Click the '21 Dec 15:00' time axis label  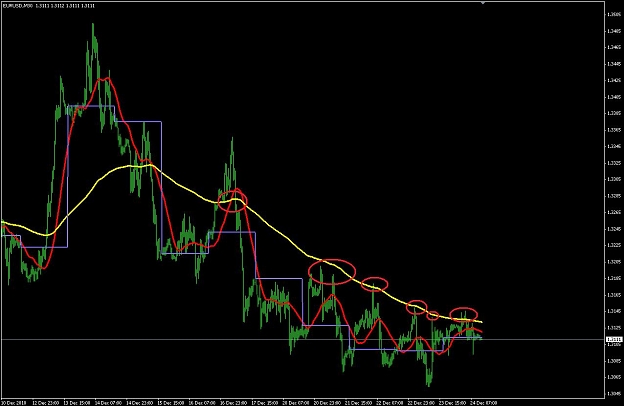[x=359, y=403]
